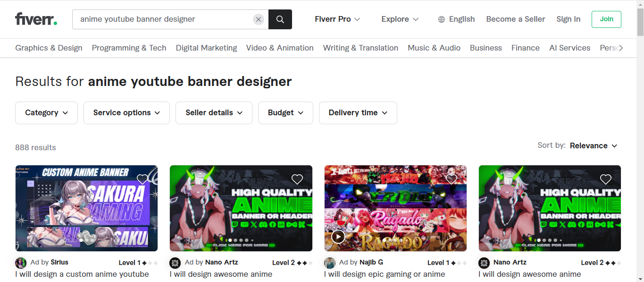Open the Finance category

[526, 48]
